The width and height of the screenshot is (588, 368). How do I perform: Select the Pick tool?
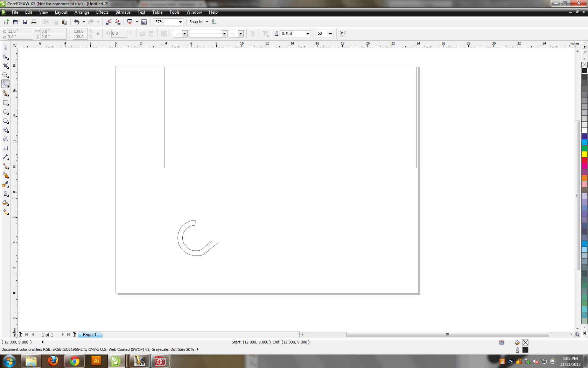(x=5, y=47)
